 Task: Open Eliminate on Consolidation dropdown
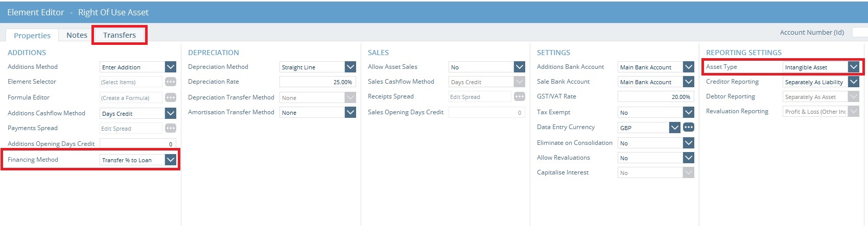click(x=689, y=143)
